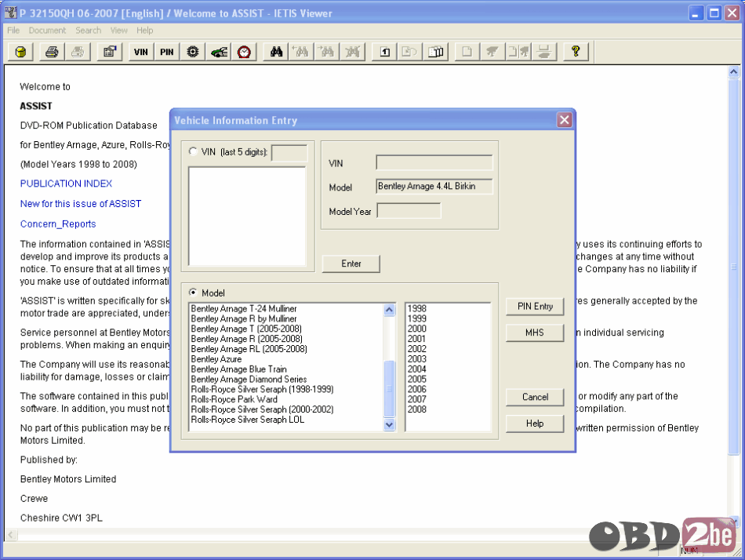Click the greyed-out printer icon
The width and height of the screenshot is (745, 560).
coord(78,52)
